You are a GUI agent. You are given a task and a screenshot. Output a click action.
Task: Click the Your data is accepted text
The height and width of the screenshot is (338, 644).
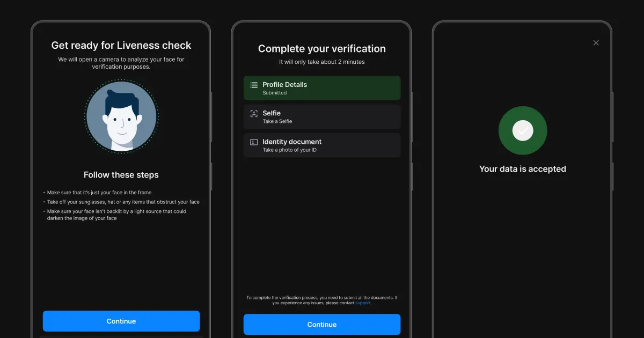pos(523,169)
